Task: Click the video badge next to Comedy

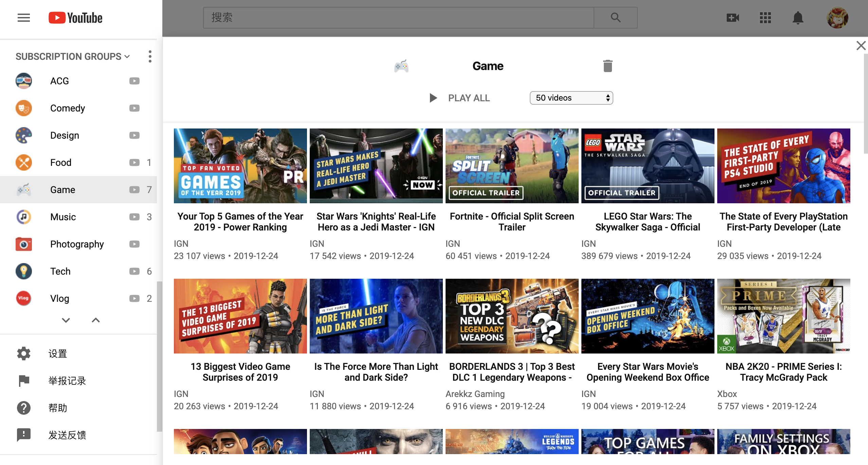Action: click(x=134, y=108)
